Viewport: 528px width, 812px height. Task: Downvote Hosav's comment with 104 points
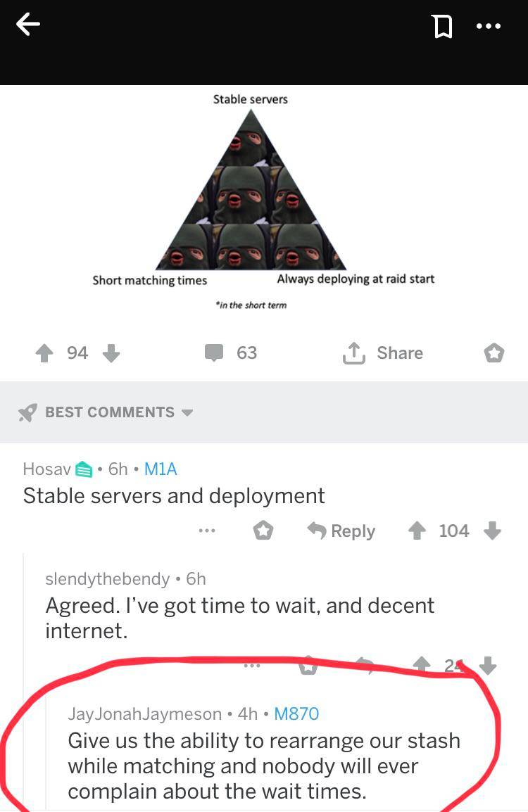(492, 531)
